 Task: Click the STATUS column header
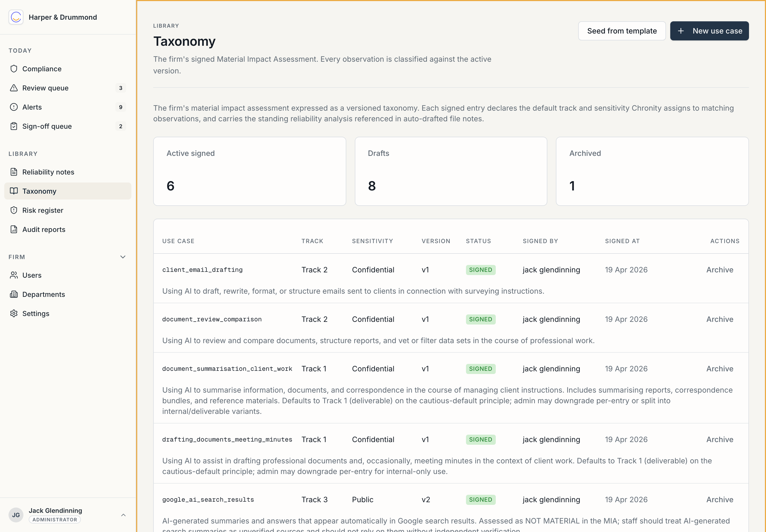pos(478,241)
